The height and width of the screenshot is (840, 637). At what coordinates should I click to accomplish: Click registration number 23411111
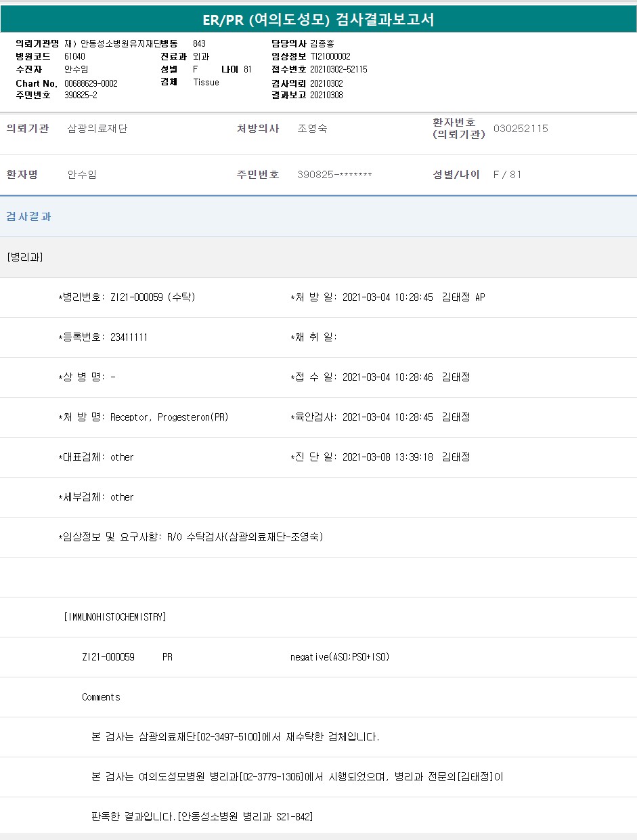pyautogui.click(x=129, y=337)
